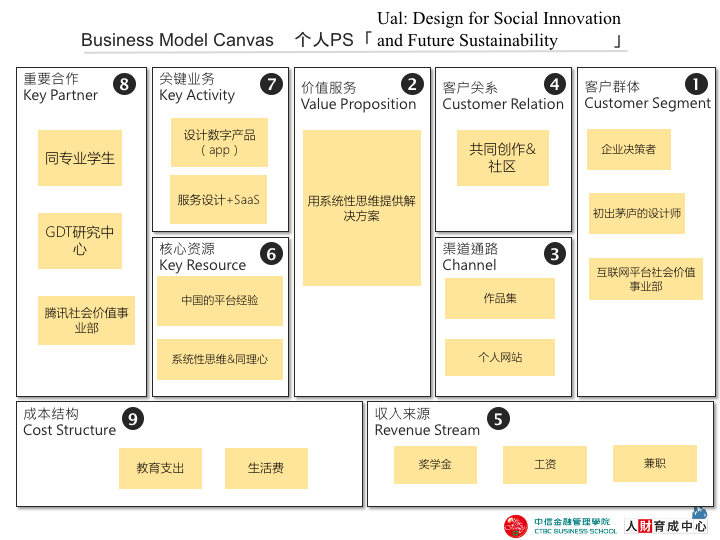The image size is (720, 540).
Task: Select the 兼职 sticky note
Action: pos(655,463)
